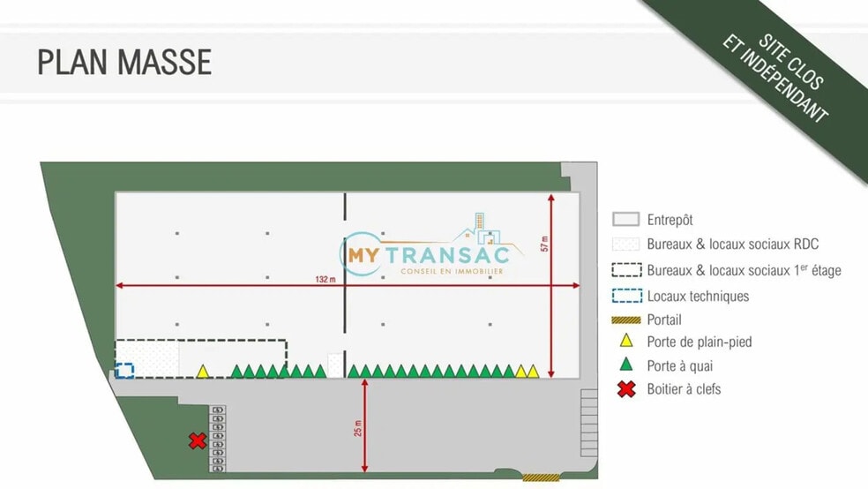Click the "Locaux techniques" legend text
Viewport: 868px width, 489px height.
coord(698,297)
